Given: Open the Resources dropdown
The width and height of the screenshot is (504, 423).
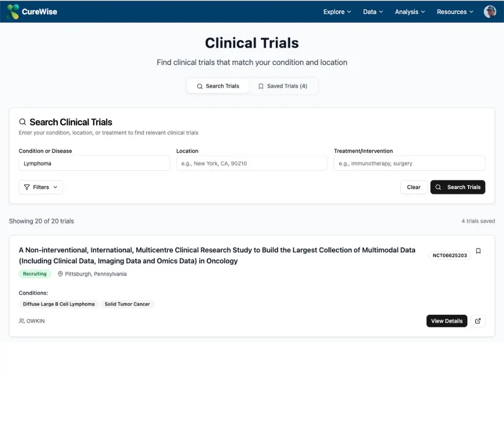Looking at the screenshot, I should pyautogui.click(x=454, y=11).
